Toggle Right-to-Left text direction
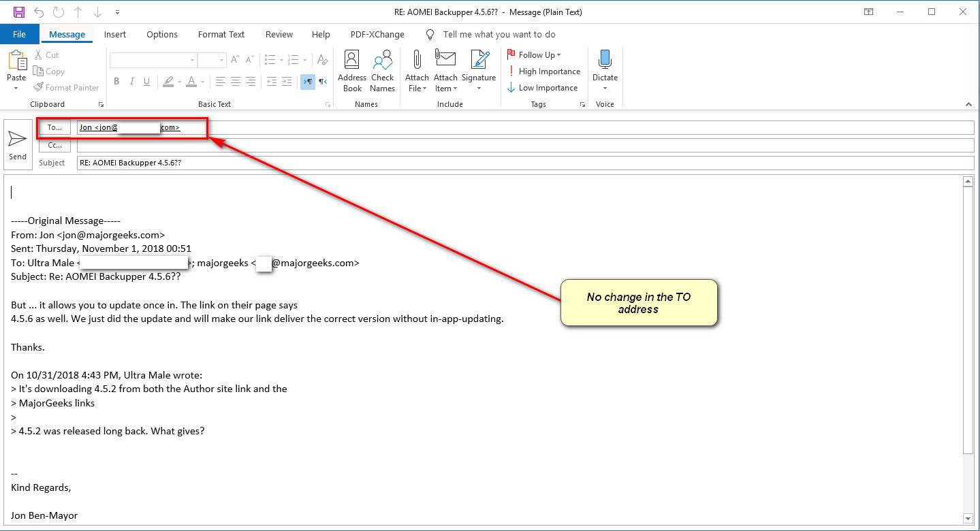 pos(323,82)
